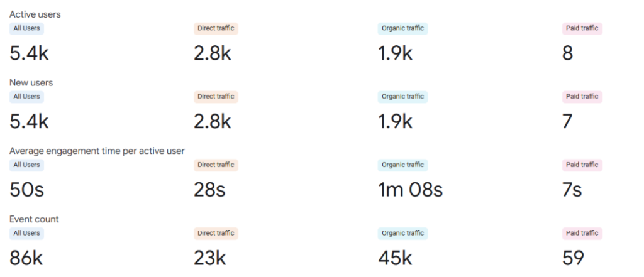Click the 45k organic event count value

click(395, 258)
